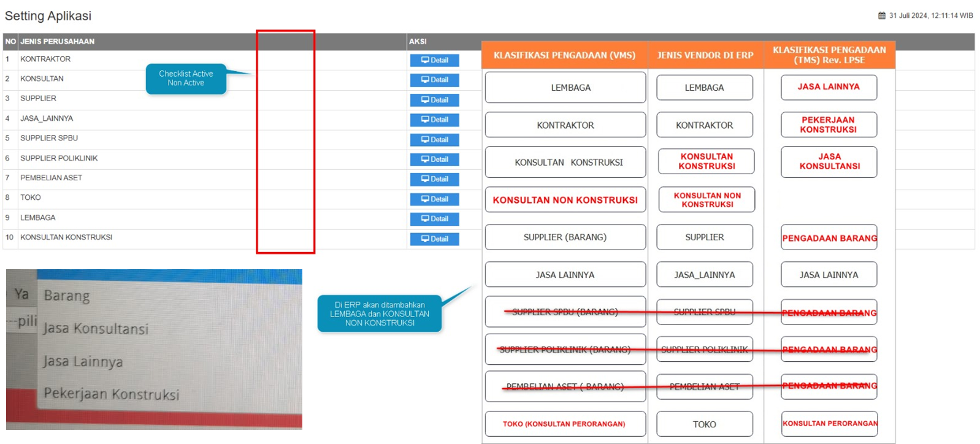980x444 pixels.
Task: Open Detail for the KONSULTAN row
Action: [435, 80]
